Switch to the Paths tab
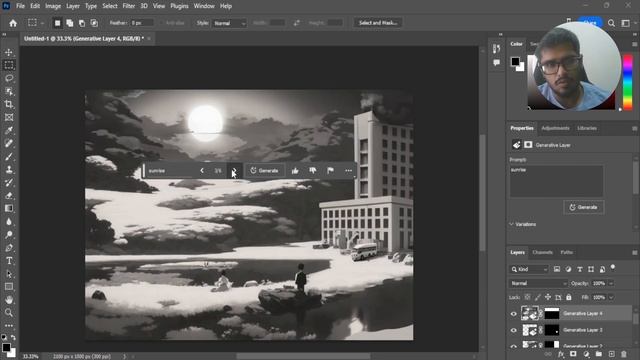The height and width of the screenshot is (360, 640). pos(567,252)
